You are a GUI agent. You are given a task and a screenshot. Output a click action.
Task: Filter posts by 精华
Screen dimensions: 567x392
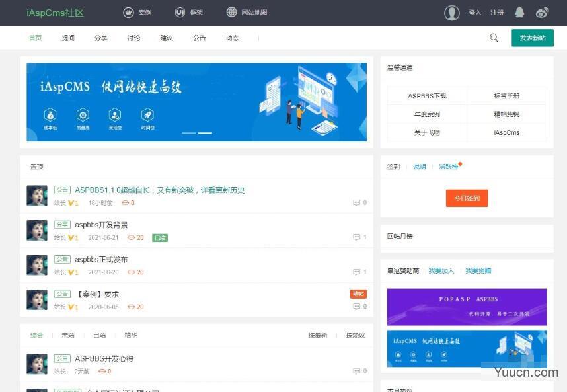coord(131,335)
